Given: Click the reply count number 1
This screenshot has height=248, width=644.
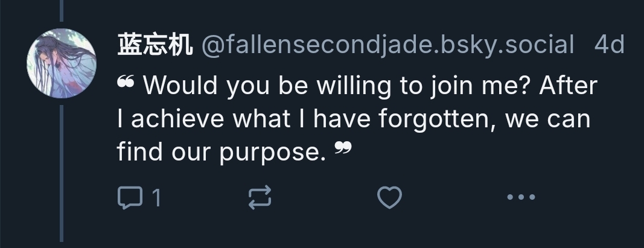Looking at the screenshot, I should [156, 198].
